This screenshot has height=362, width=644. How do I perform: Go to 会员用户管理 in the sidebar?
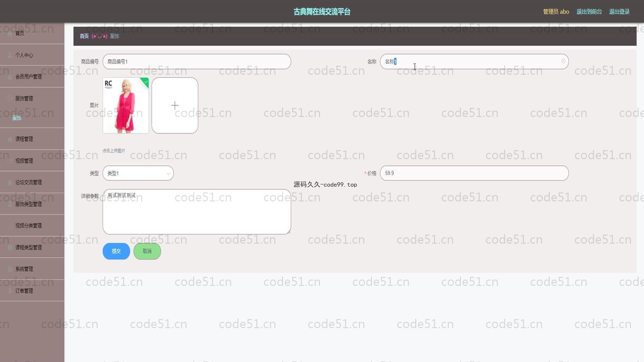[32, 77]
